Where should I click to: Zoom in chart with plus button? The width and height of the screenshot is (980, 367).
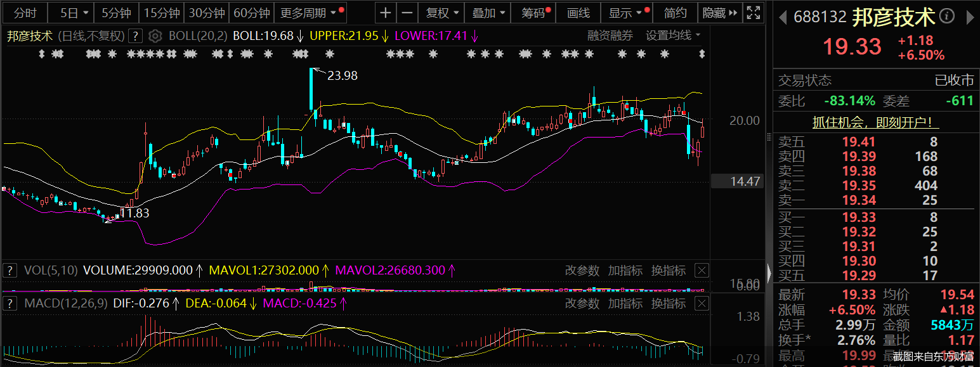[386, 13]
